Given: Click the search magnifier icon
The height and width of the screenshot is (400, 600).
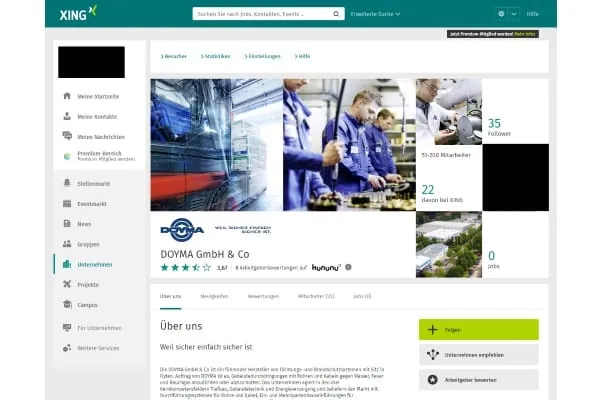Looking at the screenshot, I should point(337,14).
